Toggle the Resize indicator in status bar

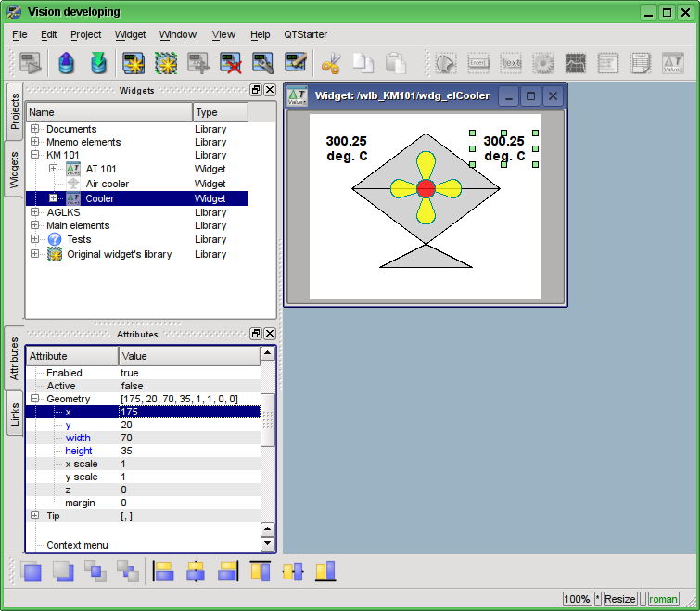point(620,599)
